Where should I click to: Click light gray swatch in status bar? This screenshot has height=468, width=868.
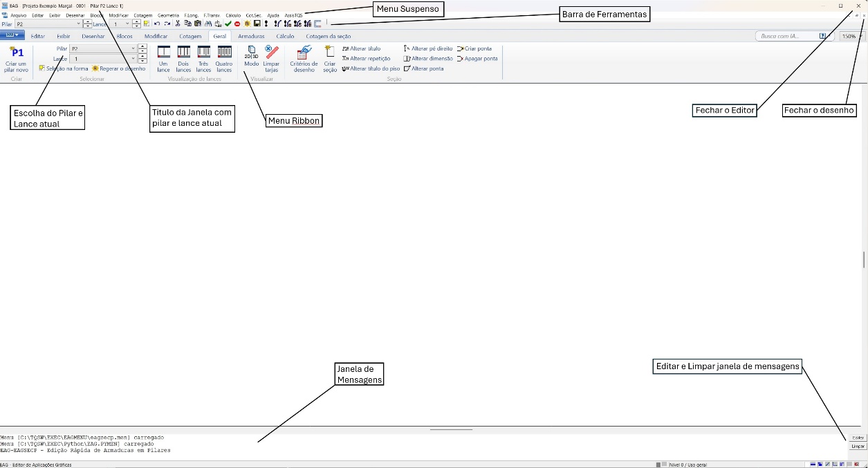665,465
